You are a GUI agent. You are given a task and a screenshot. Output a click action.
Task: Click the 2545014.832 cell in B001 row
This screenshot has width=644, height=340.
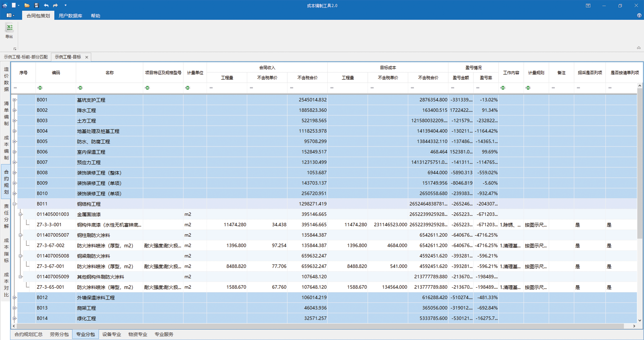[x=307, y=100]
